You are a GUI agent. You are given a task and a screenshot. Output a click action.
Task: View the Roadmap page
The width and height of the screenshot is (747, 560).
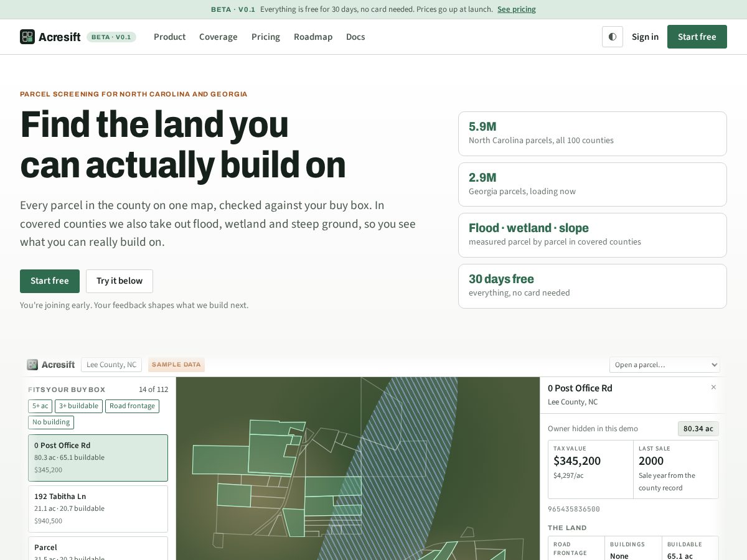(x=313, y=37)
